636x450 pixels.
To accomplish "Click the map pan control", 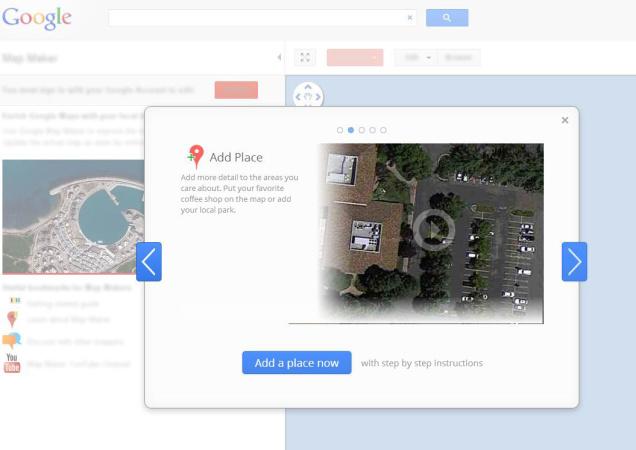I will click(x=308, y=97).
